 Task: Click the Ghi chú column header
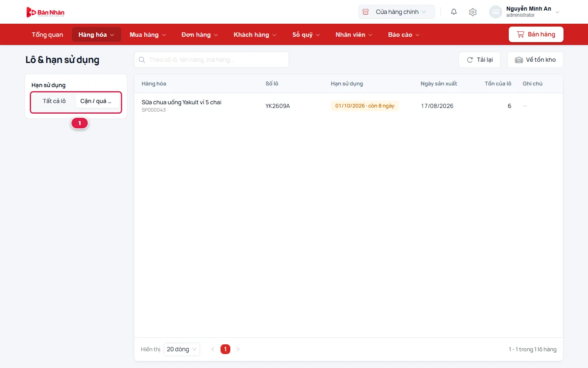click(x=532, y=83)
